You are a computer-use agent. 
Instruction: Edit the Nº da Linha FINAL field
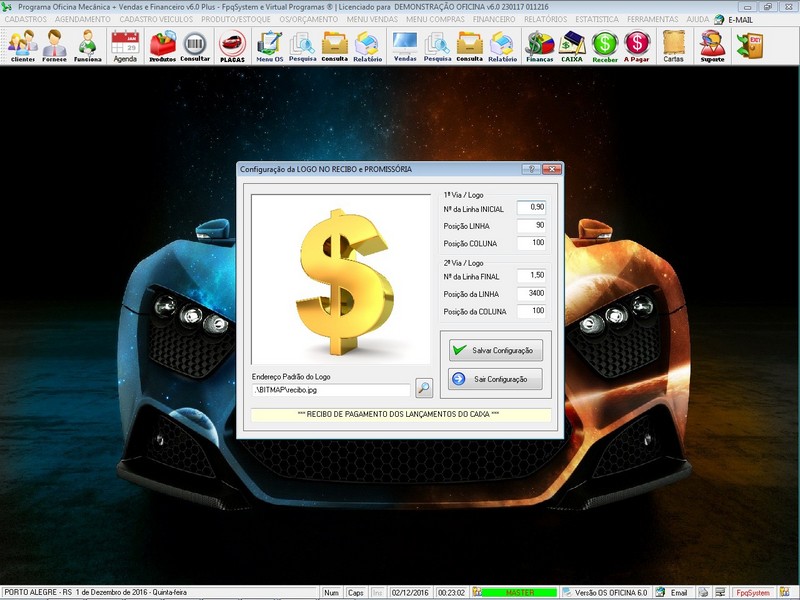pos(531,276)
